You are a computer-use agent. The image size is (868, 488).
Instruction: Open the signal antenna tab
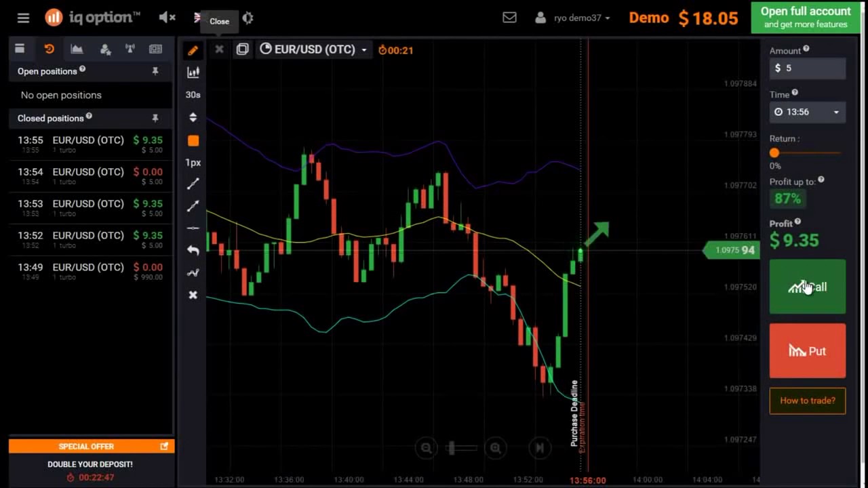130,49
